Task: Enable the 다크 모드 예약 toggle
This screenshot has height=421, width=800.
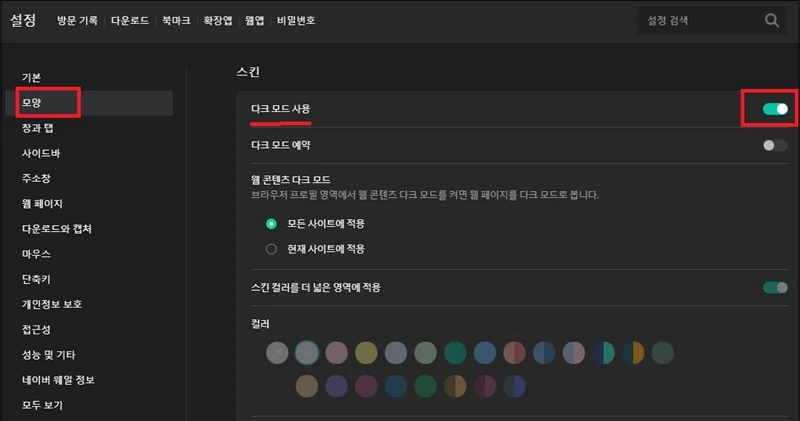Action: point(775,145)
